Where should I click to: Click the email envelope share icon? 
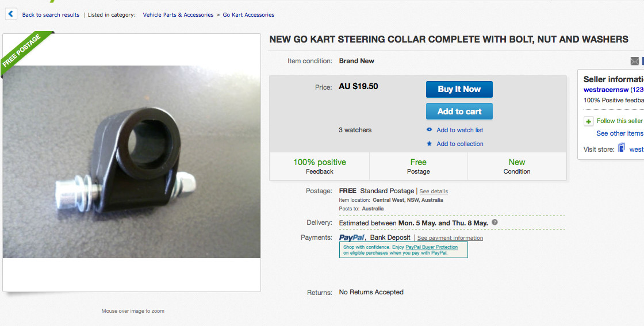click(634, 61)
